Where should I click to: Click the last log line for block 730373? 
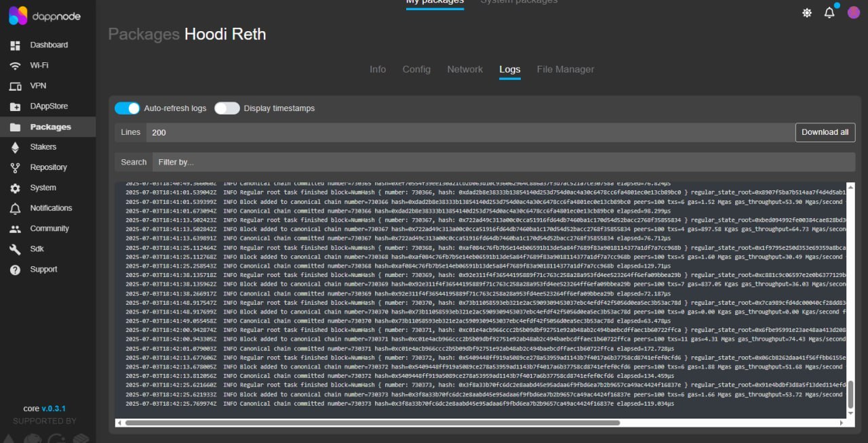tap(400, 404)
